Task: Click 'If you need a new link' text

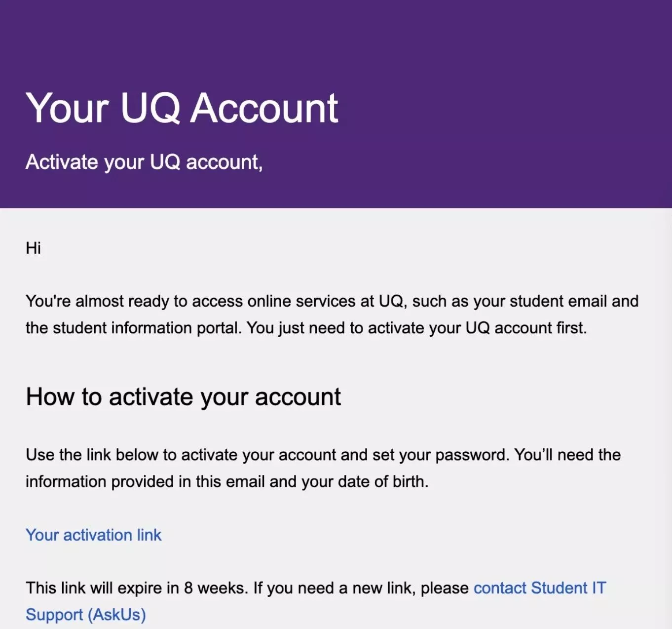Action: tap(334, 588)
